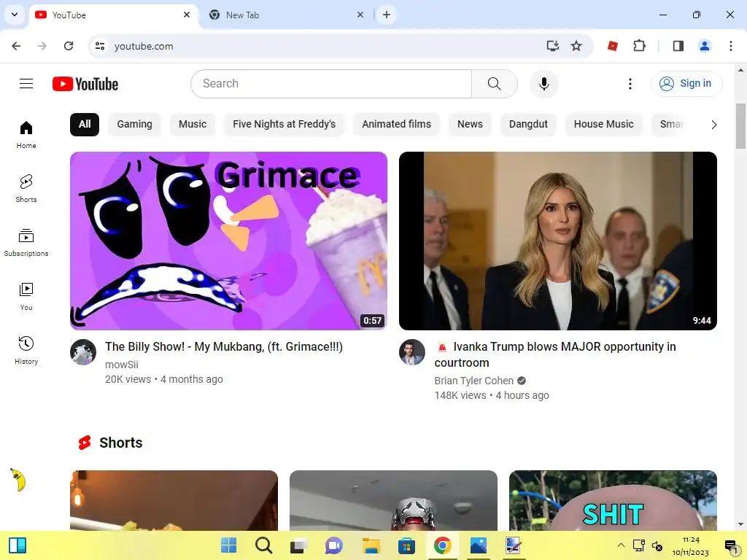
Task: Open File Explorer from taskbar
Action: point(371,545)
